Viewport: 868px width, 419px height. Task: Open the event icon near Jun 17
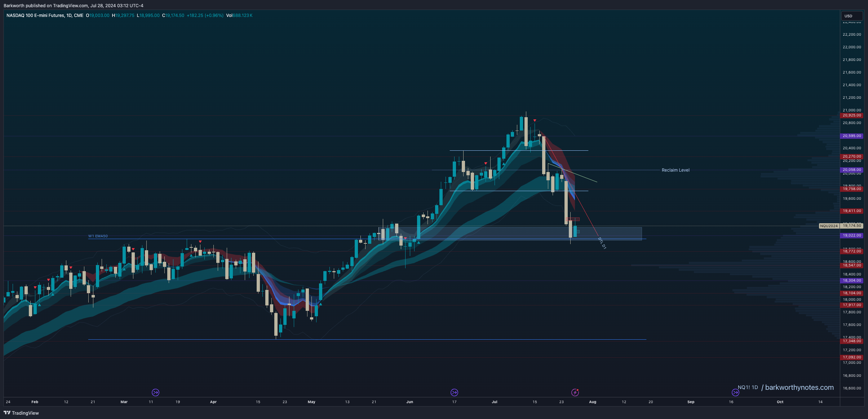point(454,392)
